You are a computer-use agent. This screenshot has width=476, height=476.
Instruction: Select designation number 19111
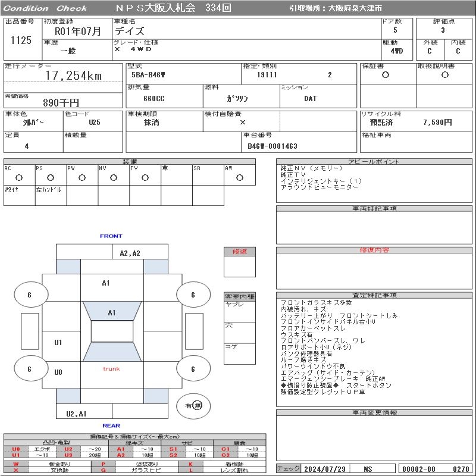pos(267,75)
